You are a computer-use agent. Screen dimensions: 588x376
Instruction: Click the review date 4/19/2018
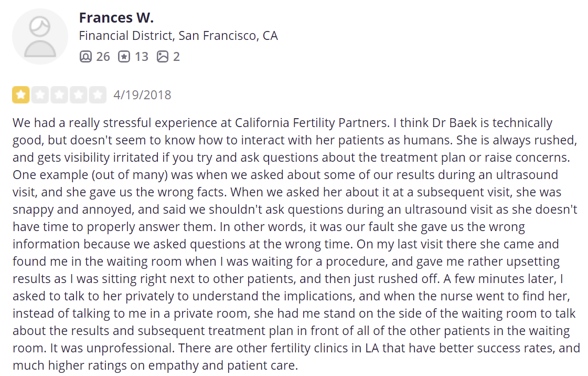(142, 95)
